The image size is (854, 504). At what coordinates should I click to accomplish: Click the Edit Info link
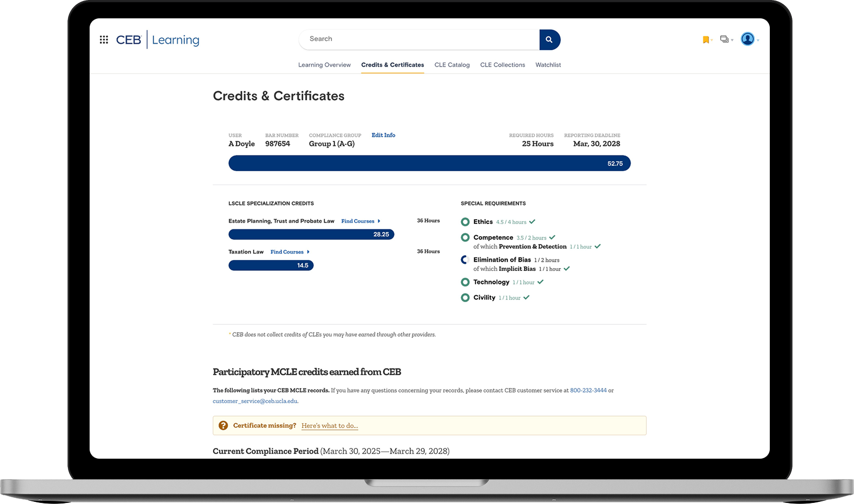[383, 135]
